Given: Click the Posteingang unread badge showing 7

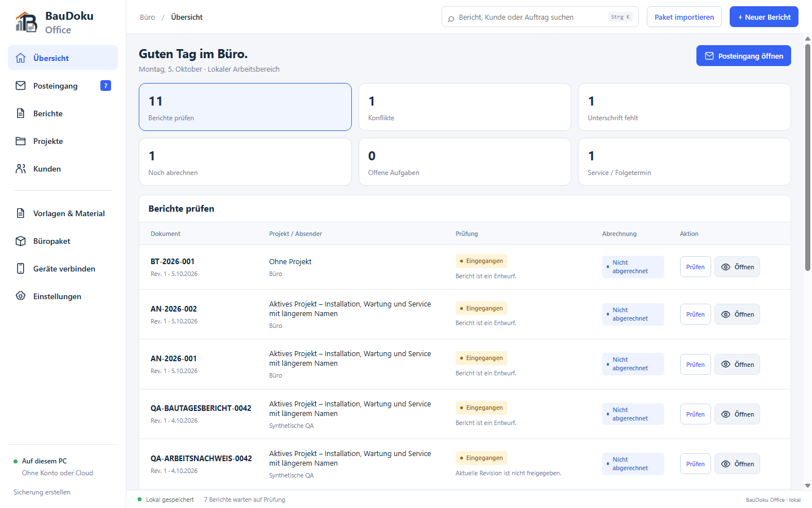Looking at the screenshot, I should (x=105, y=85).
